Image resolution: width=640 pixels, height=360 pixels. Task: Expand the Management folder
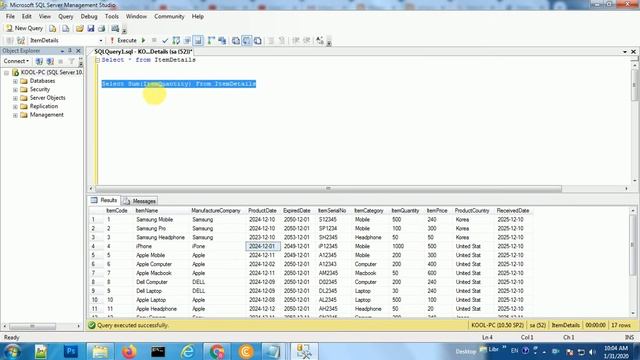[x=16, y=115]
